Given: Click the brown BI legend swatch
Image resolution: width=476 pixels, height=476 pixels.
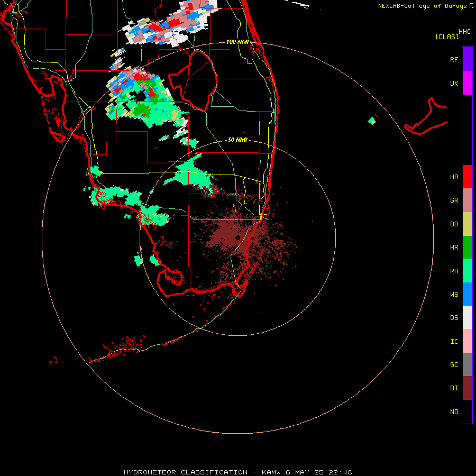Looking at the screenshot, I should coord(467,388).
